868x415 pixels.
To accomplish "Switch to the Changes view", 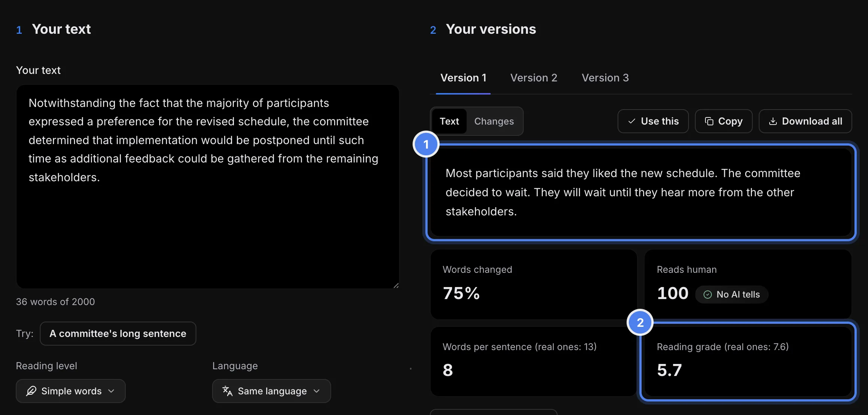I will pyautogui.click(x=494, y=121).
